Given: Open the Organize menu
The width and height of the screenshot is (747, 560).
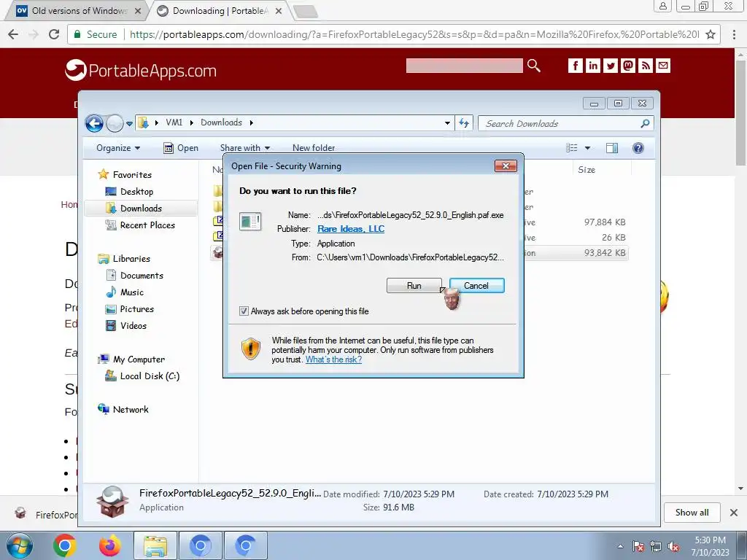Looking at the screenshot, I should [118, 147].
